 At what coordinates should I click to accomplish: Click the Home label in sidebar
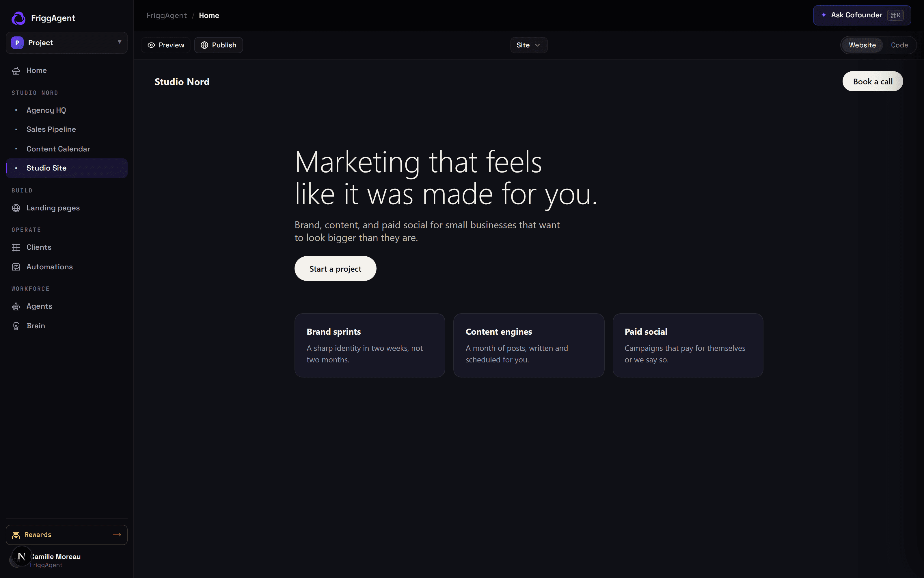pyautogui.click(x=37, y=70)
